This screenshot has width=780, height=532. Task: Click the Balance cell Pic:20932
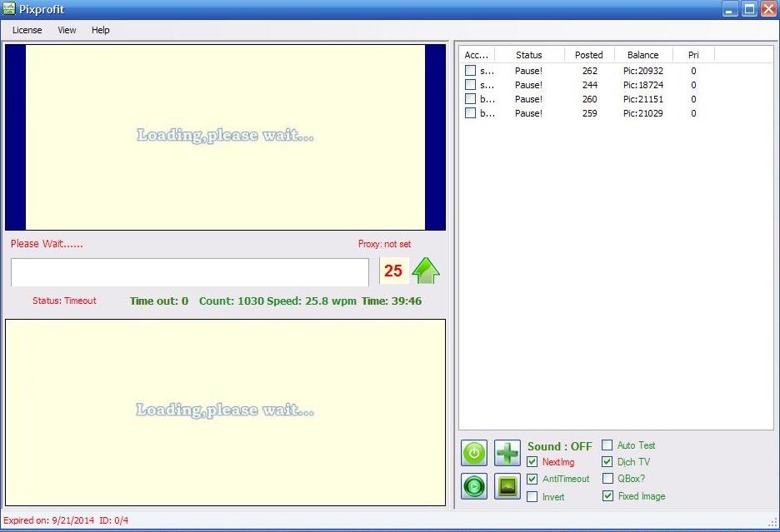point(643,71)
